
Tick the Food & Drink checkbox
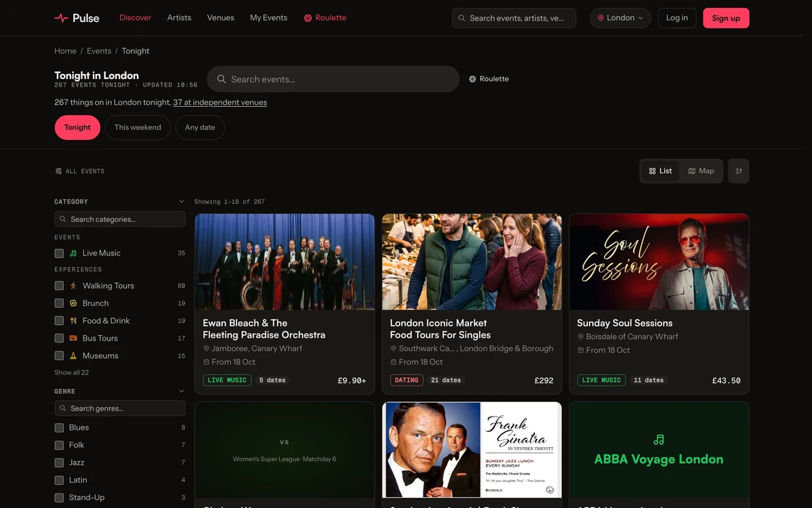(59, 321)
